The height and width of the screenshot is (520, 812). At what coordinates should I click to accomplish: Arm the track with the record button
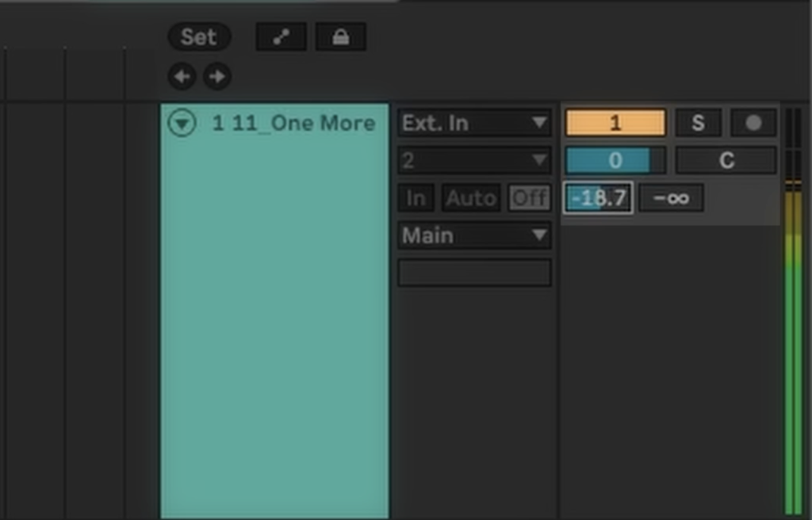[x=753, y=123]
